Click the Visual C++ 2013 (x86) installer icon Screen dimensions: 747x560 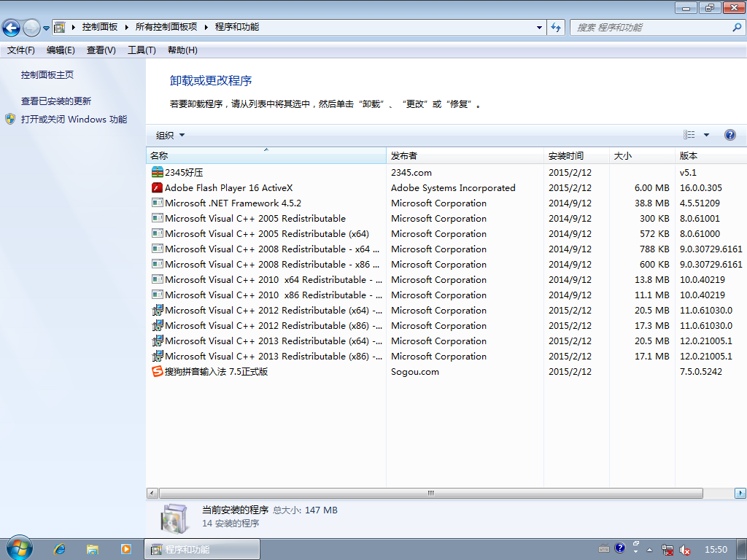[158, 356]
